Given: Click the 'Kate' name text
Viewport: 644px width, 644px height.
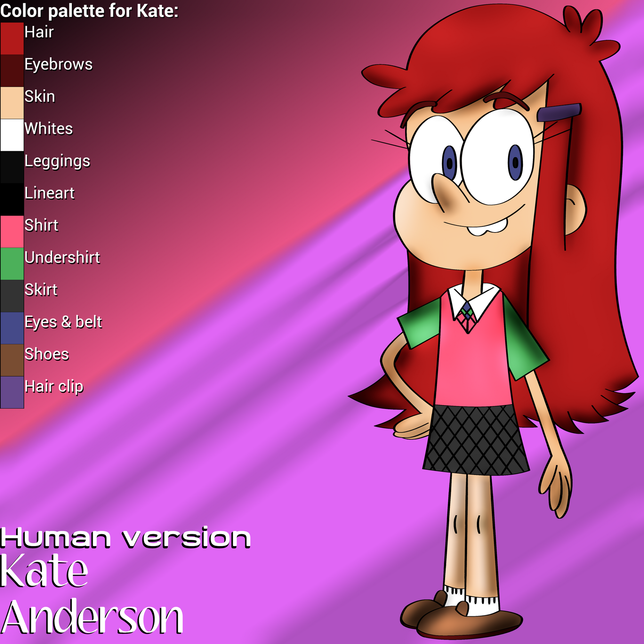Looking at the screenshot, I should point(44,571).
